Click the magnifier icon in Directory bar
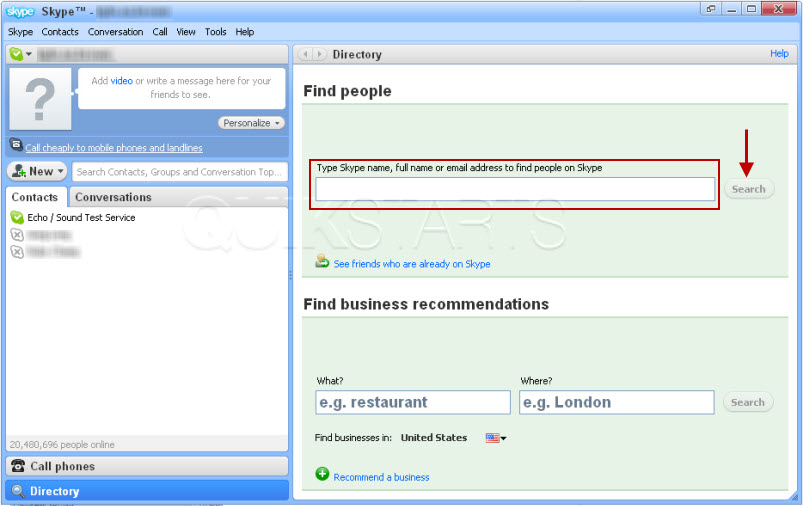This screenshot has width=804, height=506. point(18,491)
